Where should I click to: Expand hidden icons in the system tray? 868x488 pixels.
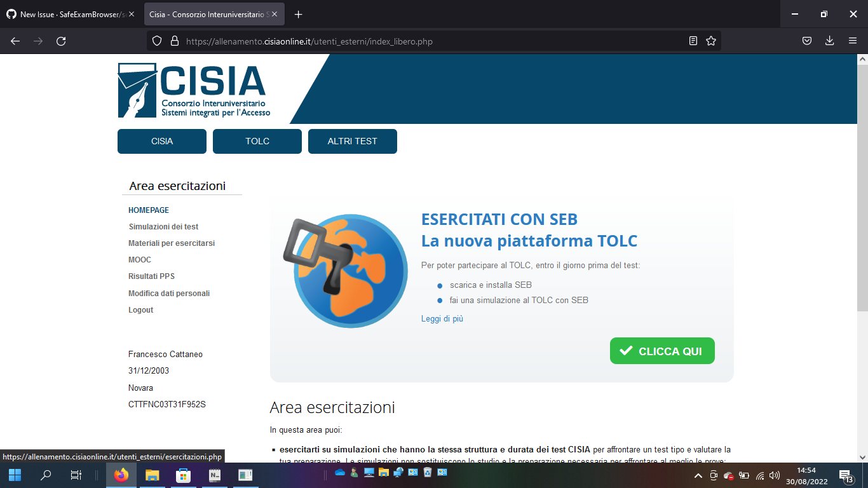click(x=696, y=475)
